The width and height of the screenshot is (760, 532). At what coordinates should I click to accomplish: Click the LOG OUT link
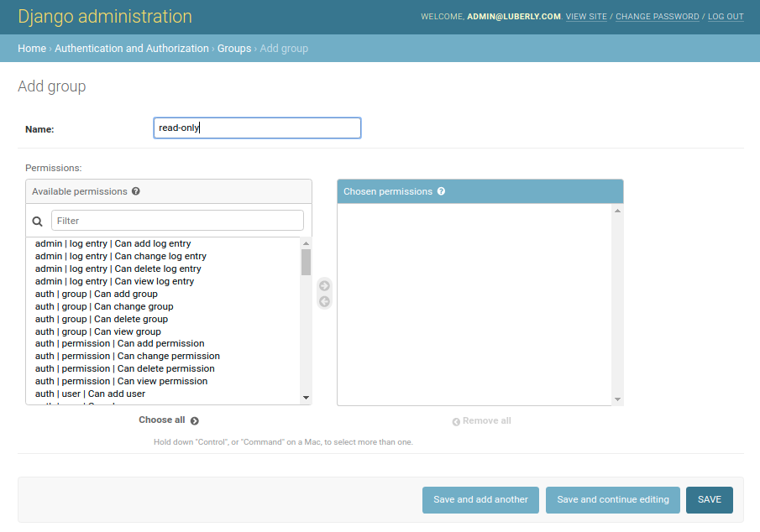[725, 16]
